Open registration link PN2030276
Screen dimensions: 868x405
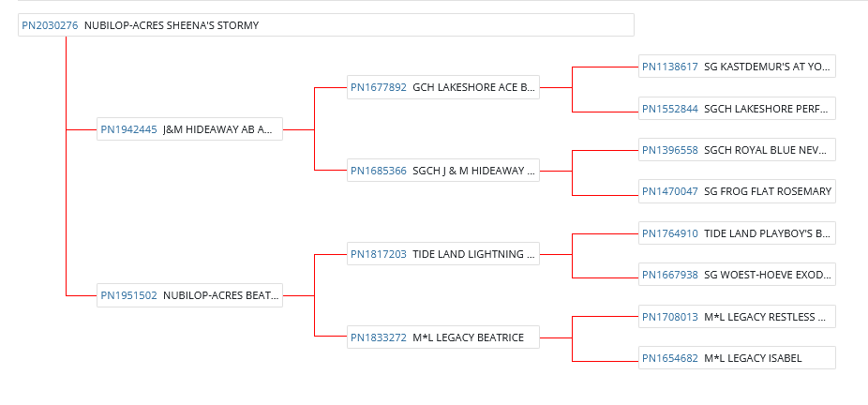(50, 25)
